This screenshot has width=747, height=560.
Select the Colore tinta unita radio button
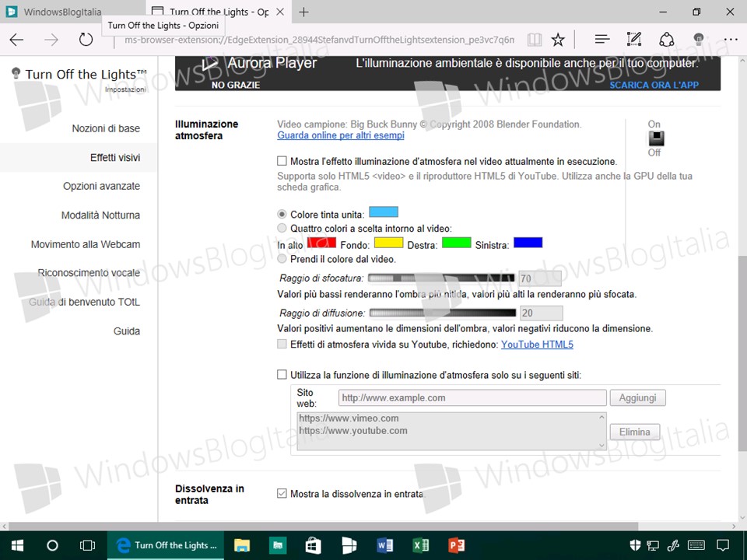pyautogui.click(x=282, y=215)
